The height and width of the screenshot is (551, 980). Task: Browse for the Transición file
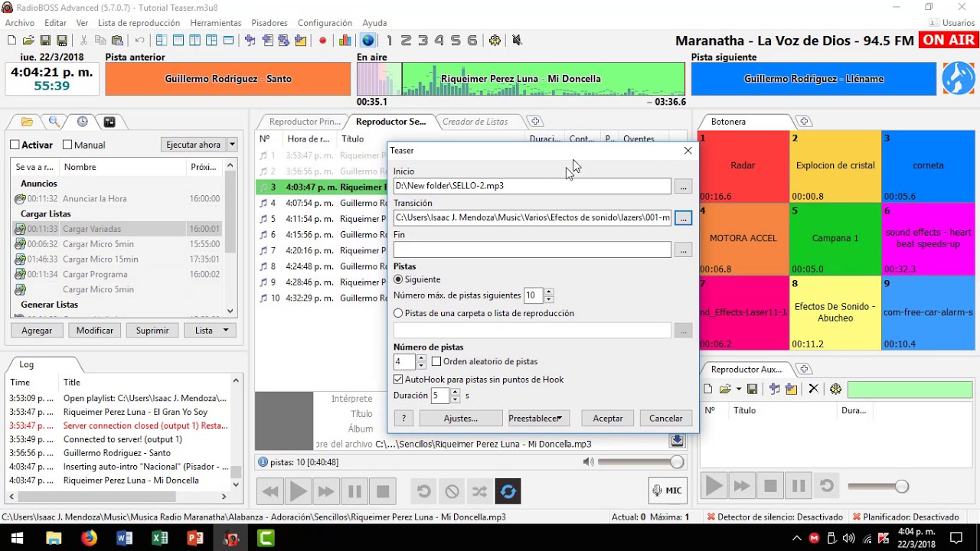pyautogui.click(x=683, y=218)
